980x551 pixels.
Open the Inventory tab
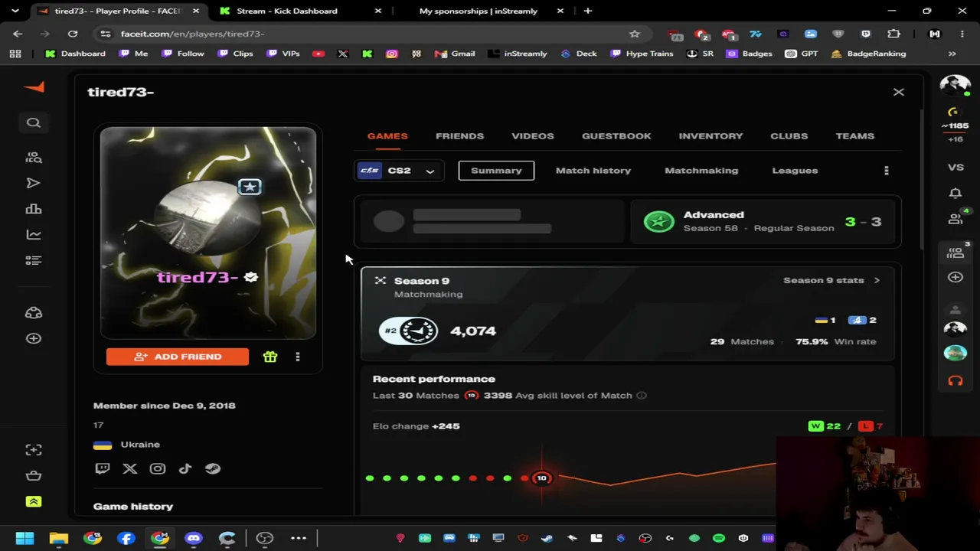710,135
